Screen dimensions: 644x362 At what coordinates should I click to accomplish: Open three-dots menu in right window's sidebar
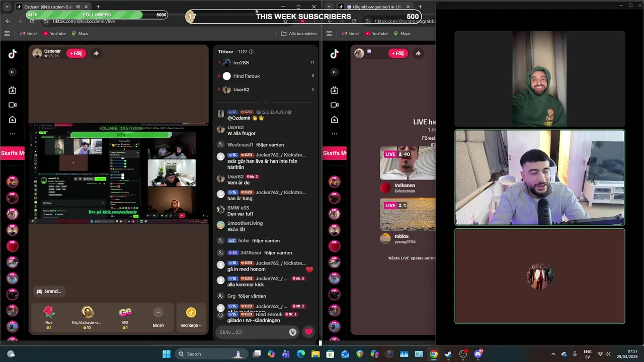coord(335,134)
